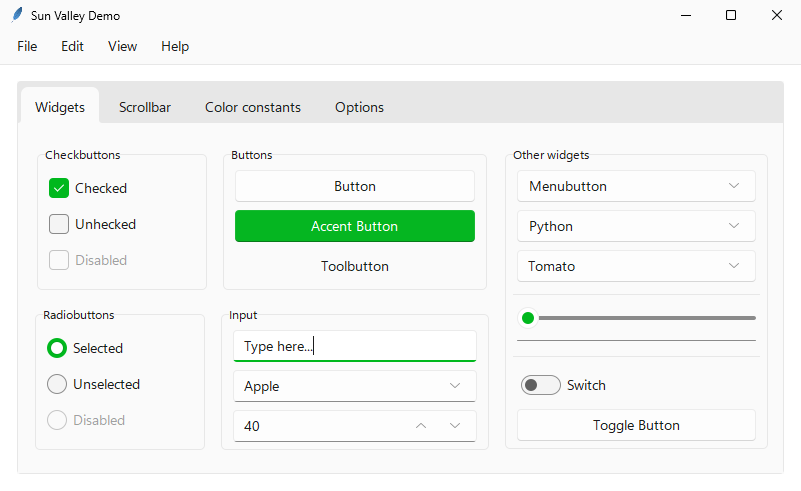Screen dimensions: 801x491
Task: Click the Toolbutton
Action: click(x=355, y=266)
